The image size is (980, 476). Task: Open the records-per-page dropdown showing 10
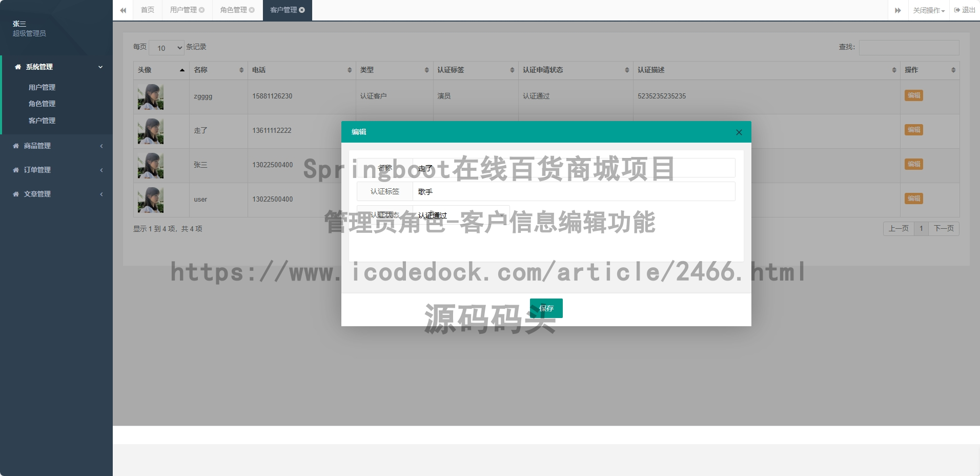(167, 48)
